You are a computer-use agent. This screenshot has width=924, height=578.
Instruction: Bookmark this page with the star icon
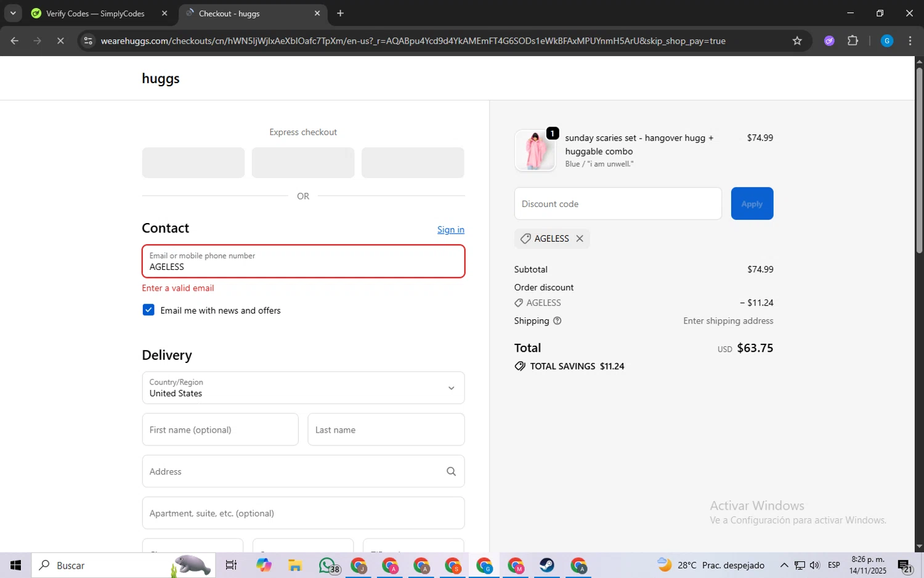pos(797,41)
